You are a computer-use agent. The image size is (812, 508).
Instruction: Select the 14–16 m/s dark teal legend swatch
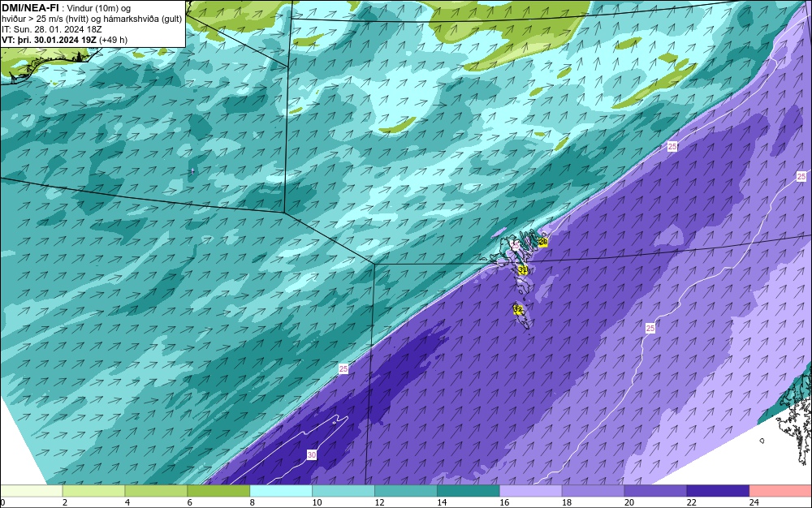point(469,491)
